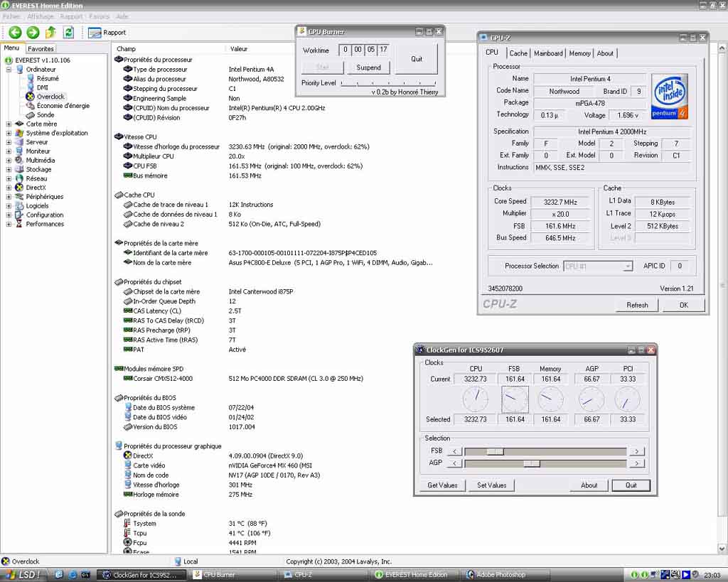Click Refresh in CPU-Z

point(637,305)
